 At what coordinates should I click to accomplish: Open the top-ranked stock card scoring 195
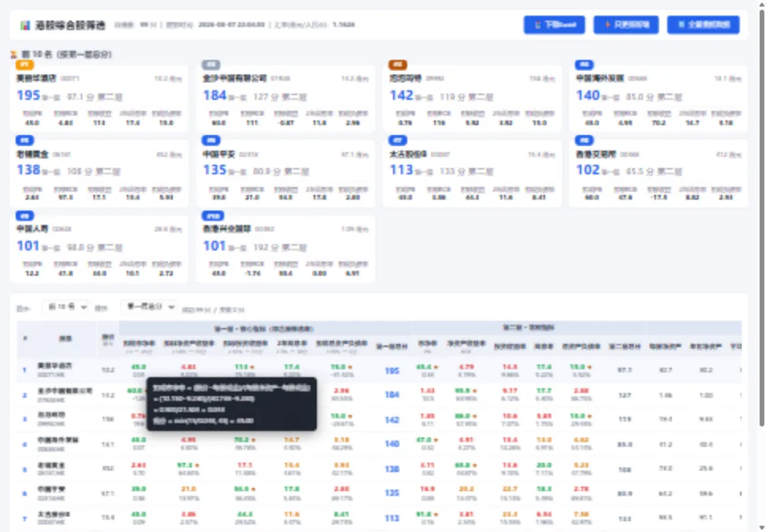pos(99,99)
